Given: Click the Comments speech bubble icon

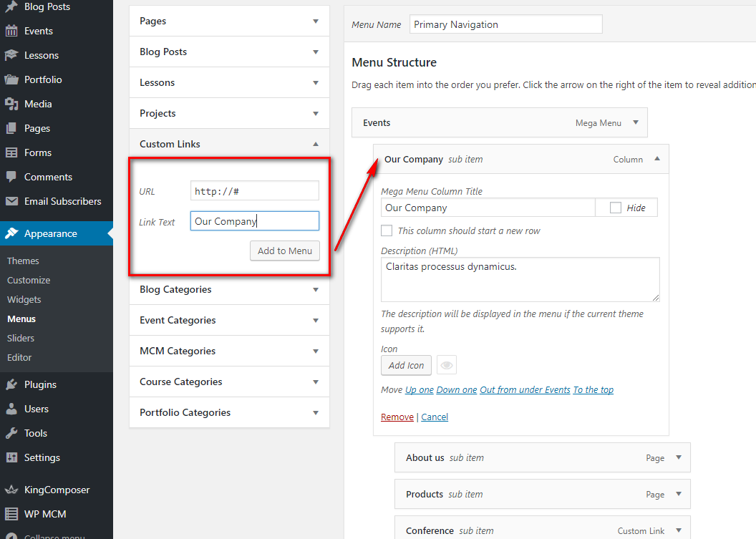Looking at the screenshot, I should click(x=11, y=177).
